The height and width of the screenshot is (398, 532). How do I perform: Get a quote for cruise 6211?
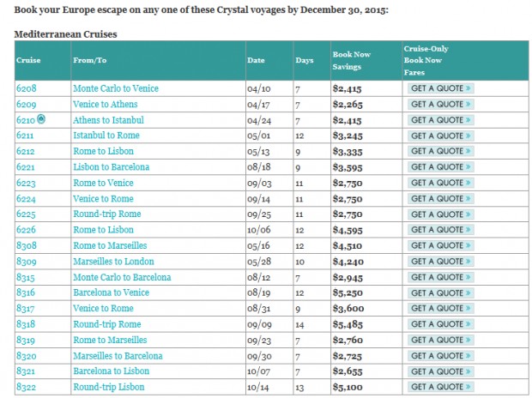click(440, 136)
